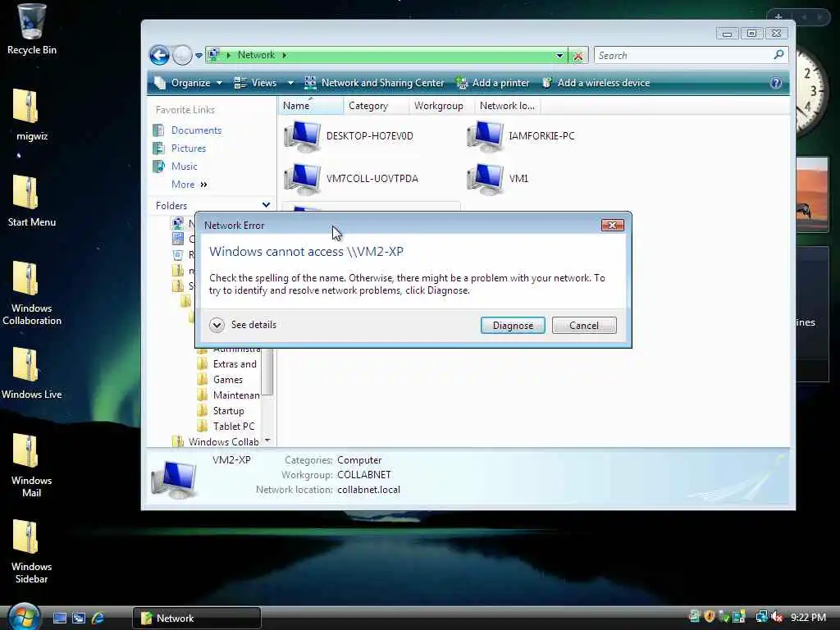The height and width of the screenshot is (630, 840).
Task: Open the Organize menu
Action: coord(188,83)
